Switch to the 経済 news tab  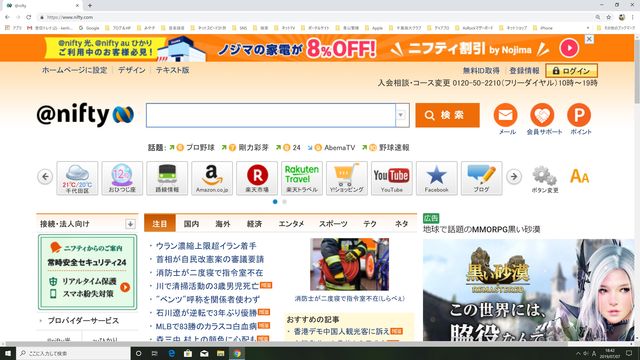[x=254, y=223]
